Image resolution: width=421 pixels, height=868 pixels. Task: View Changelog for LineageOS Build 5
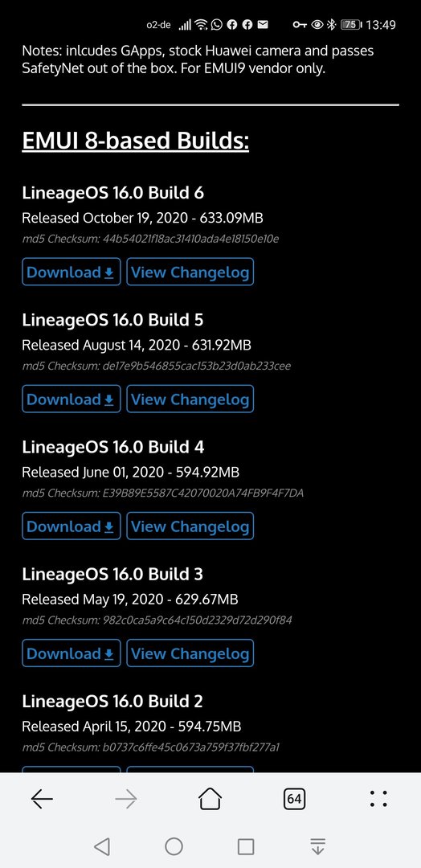[x=190, y=399]
